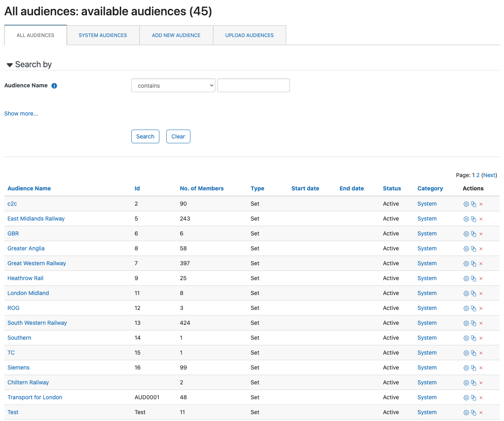The image size is (504, 421).
Task: Select the AUD0001 id cell
Action: [147, 397]
